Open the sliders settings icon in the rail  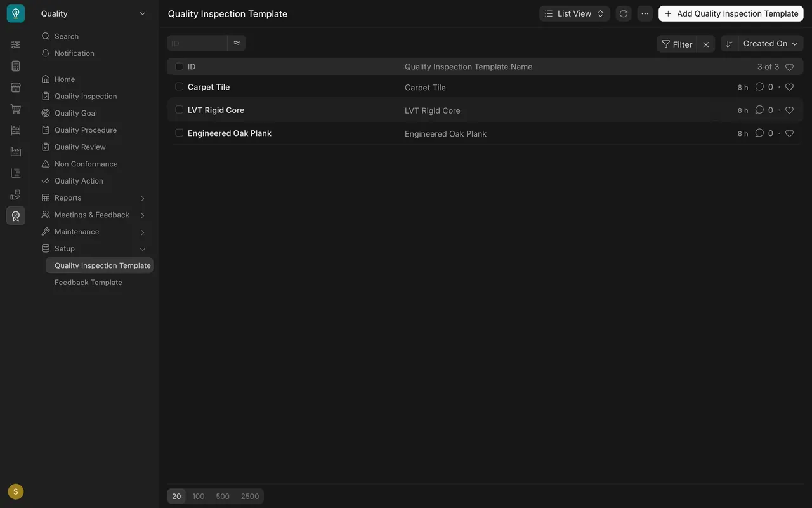tap(16, 44)
